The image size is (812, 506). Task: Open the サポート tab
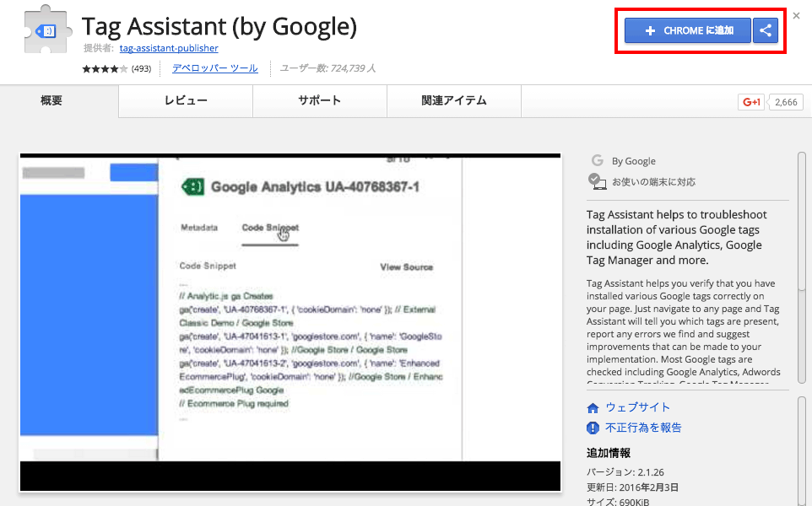[320, 100]
